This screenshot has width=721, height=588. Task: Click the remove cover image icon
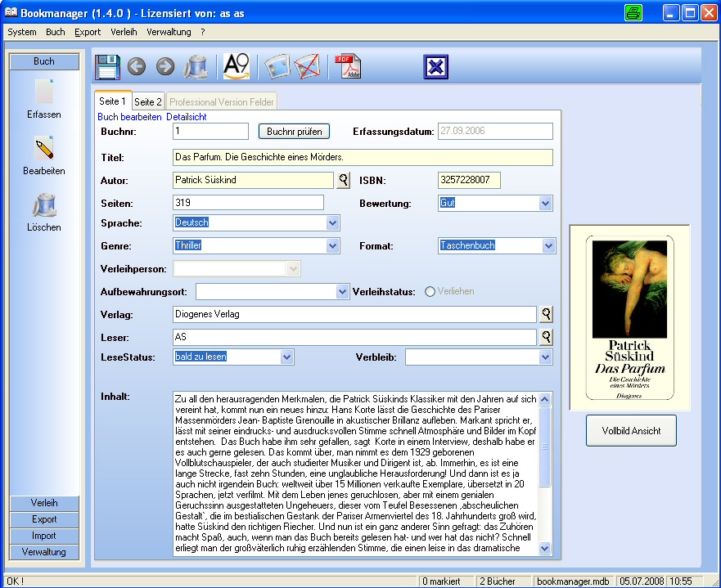[x=308, y=66]
